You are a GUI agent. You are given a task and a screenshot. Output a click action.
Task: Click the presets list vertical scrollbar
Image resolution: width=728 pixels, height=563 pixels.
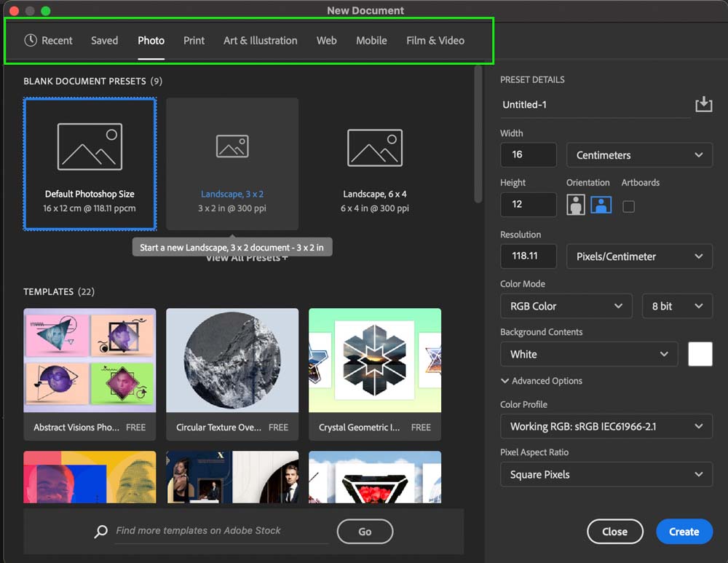pos(478,134)
